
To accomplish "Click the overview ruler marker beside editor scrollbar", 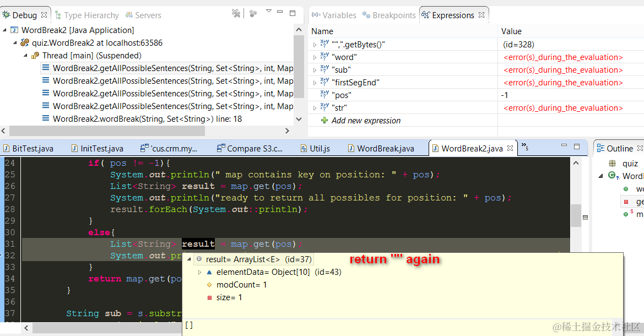I will click(585, 217).
